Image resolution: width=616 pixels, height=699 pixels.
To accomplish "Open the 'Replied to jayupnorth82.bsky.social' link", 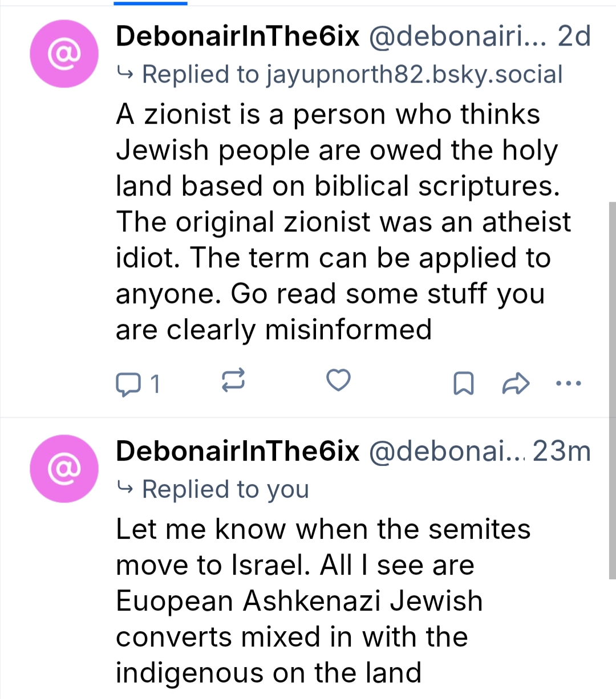I will pyautogui.click(x=352, y=74).
